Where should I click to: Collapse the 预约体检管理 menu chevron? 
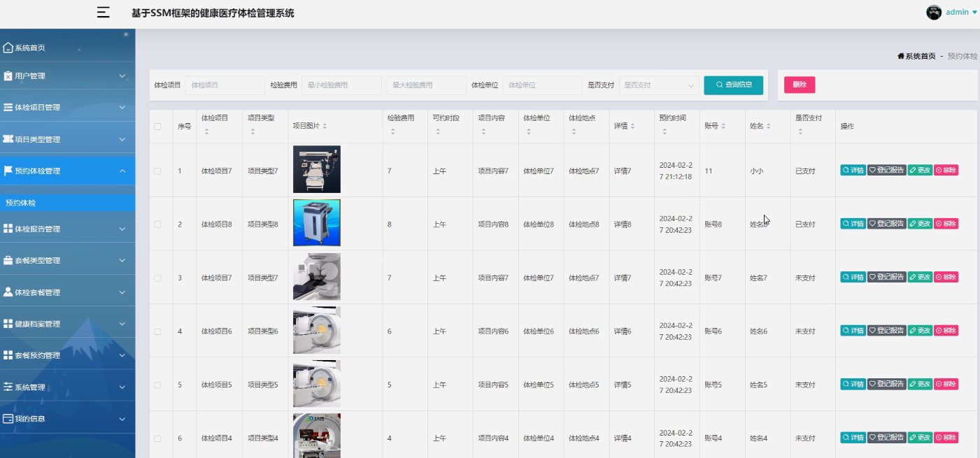click(x=122, y=171)
